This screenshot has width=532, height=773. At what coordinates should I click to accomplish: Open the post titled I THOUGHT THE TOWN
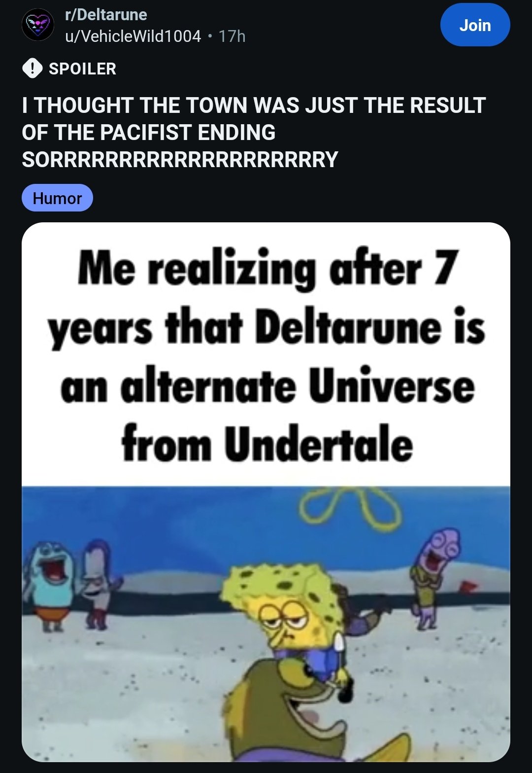254,132
